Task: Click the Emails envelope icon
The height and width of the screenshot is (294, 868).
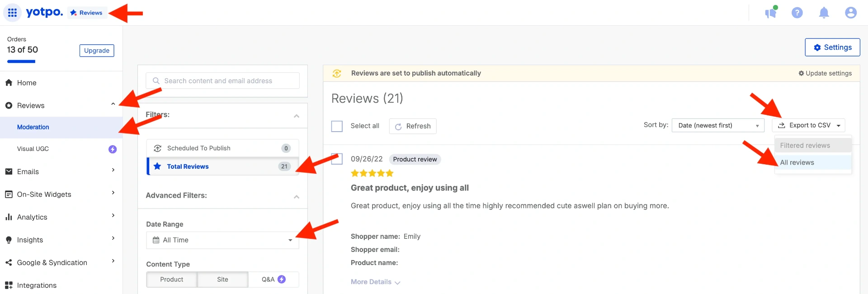Action: click(9, 171)
